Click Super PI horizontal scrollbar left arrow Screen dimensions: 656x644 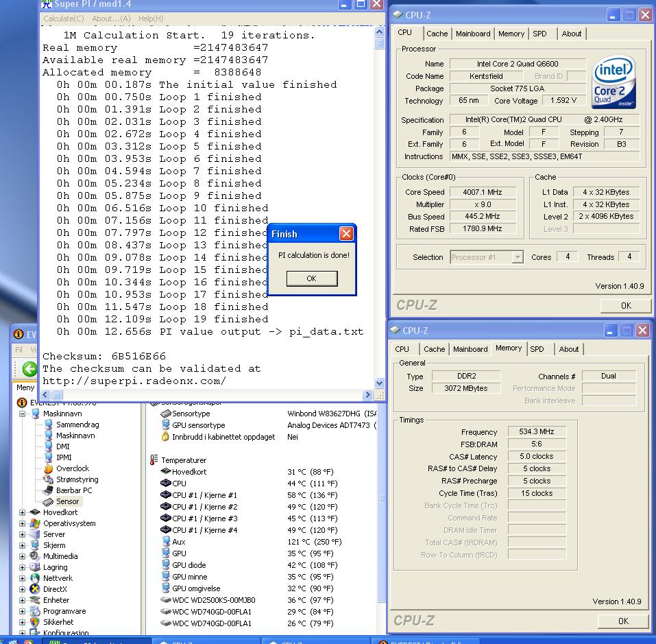[x=45, y=394]
